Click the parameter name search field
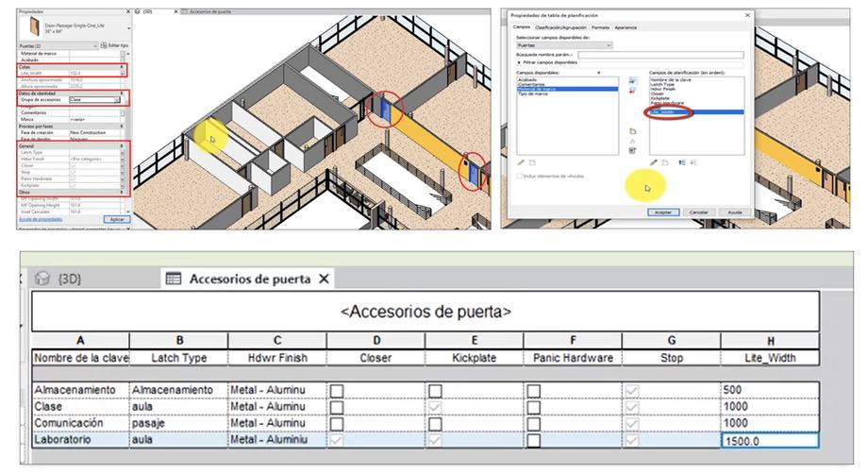 [660, 55]
